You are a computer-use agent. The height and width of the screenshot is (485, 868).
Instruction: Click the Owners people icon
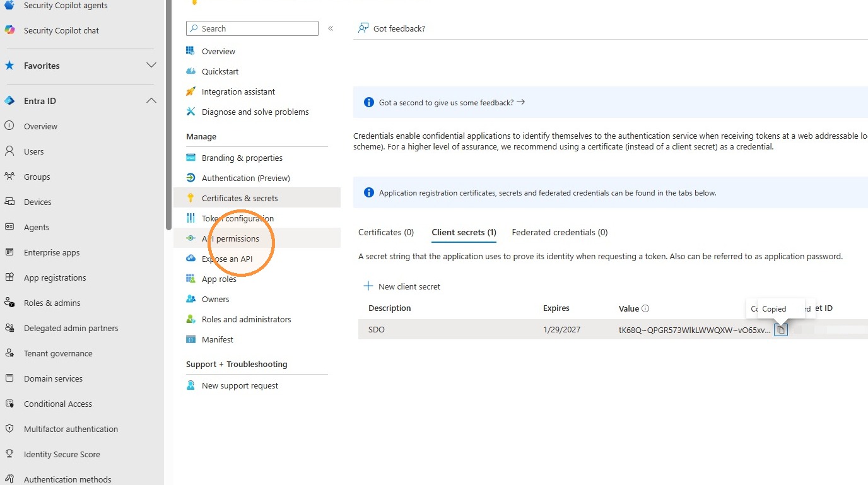[191, 299]
